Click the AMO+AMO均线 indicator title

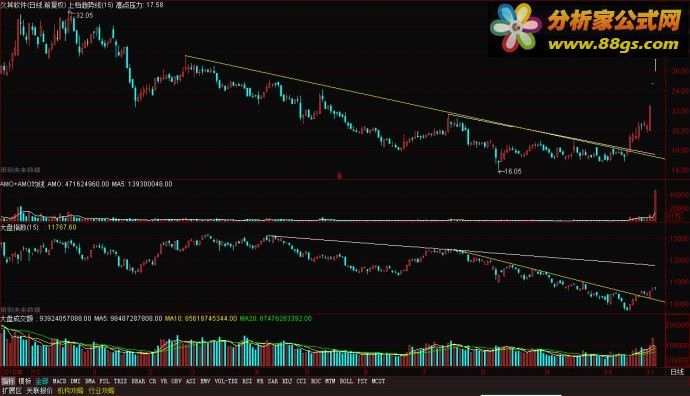[x=22, y=184]
